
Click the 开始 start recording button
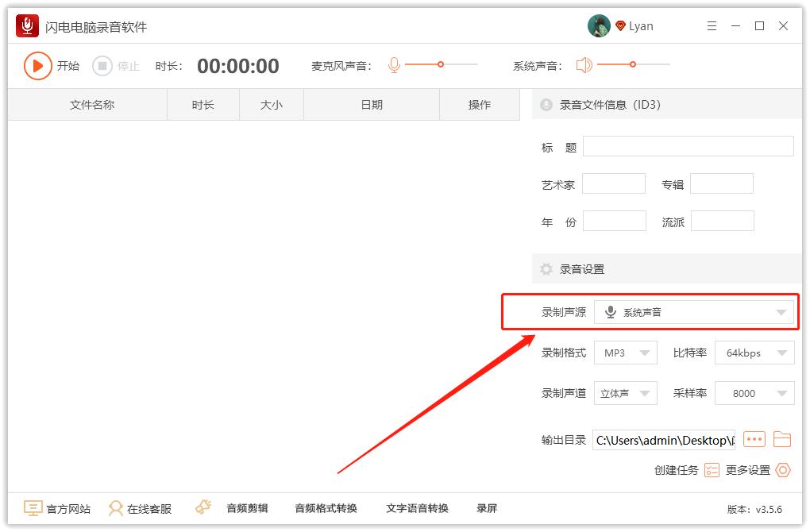pos(37,65)
